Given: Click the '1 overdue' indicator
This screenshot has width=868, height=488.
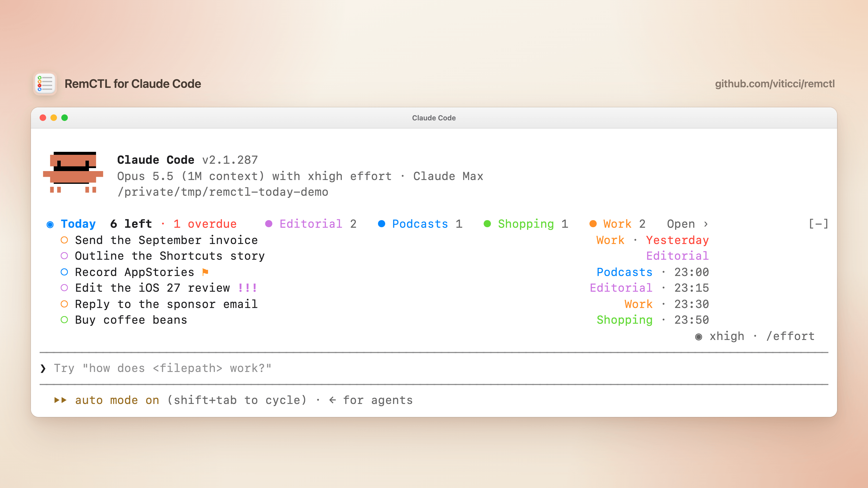Looking at the screenshot, I should pos(205,224).
